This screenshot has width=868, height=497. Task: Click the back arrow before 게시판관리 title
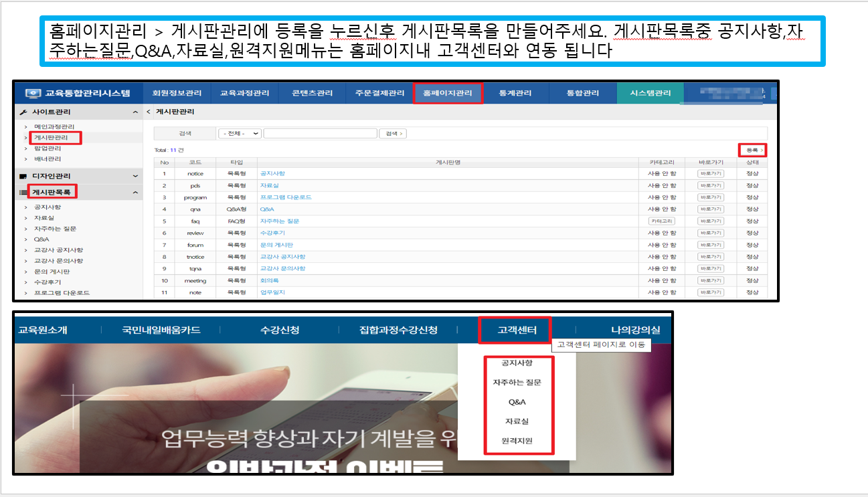[x=149, y=112]
